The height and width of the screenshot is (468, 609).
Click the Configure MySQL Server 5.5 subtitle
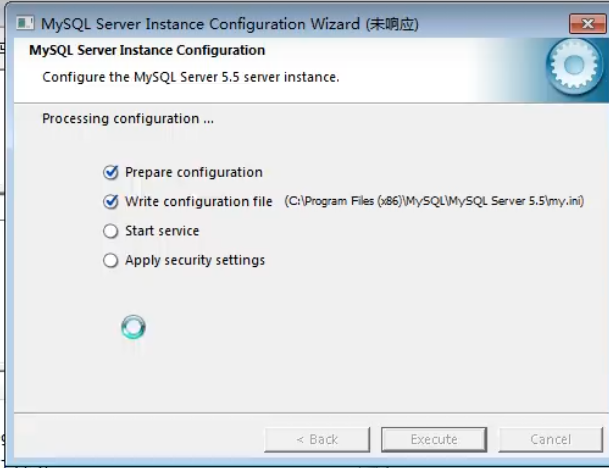(190, 77)
